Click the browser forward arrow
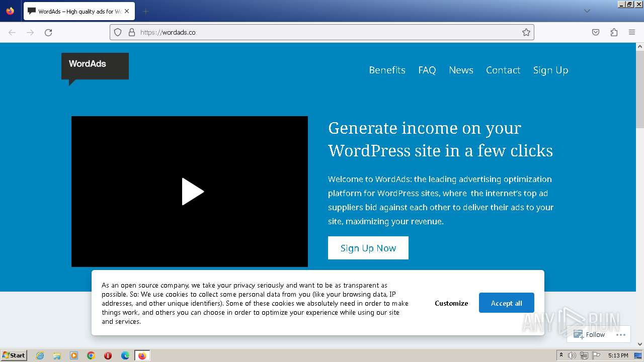Screen dimensions: 644x362 (x=30, y=32)
